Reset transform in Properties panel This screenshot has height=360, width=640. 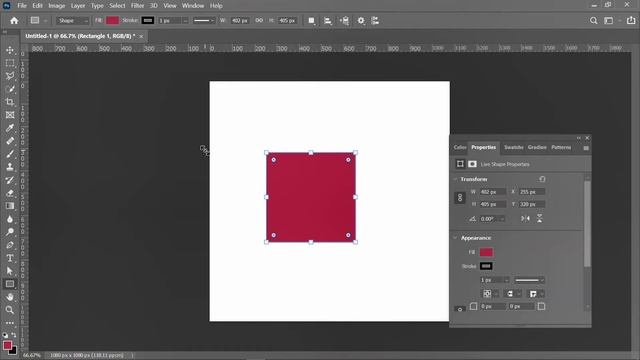pyautogui.click(x=542, y=179)
